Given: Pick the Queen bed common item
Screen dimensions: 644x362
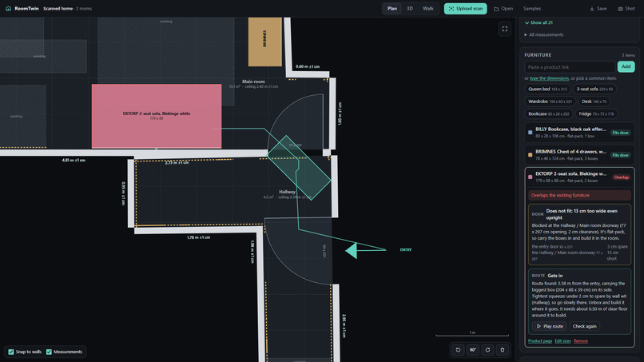Looking at the screenshot, I should [547, 90].
